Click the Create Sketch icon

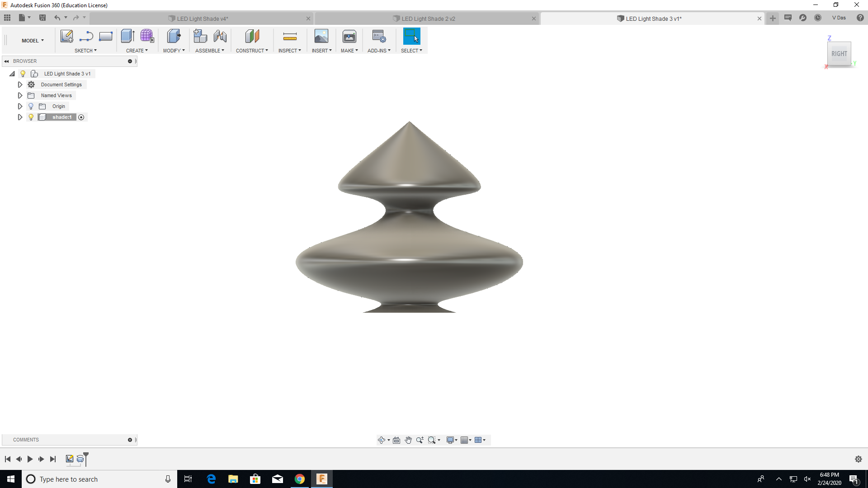[x=66, y=36]
